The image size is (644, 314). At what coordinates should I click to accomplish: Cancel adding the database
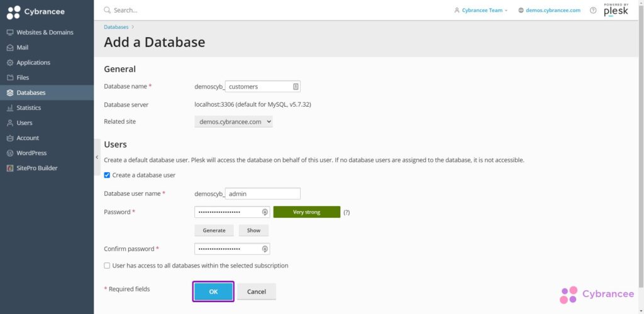point(257,291)
